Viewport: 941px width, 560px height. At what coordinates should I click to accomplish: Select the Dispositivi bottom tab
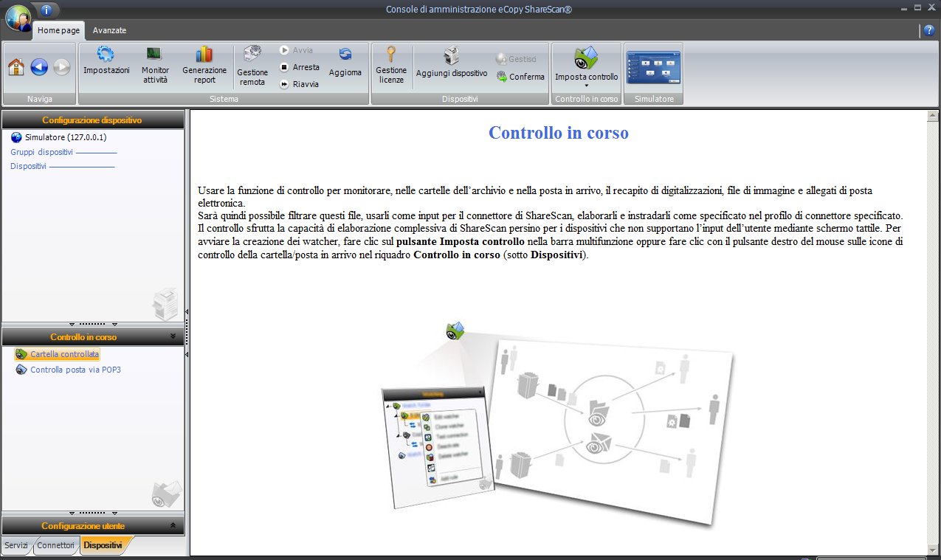[103, 545]
